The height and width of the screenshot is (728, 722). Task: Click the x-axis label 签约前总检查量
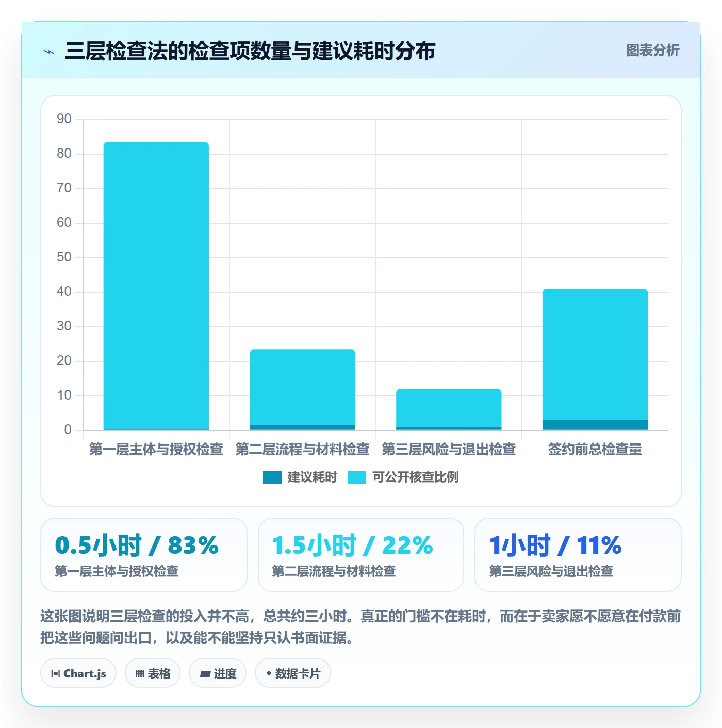point(595,450)
